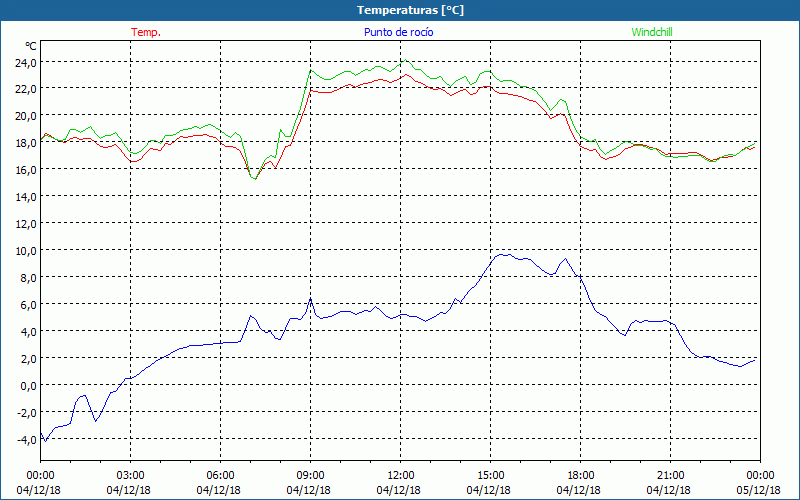The image size is (800, 500).
Task: Click the 18:00 time axis label
Action: 580,476
